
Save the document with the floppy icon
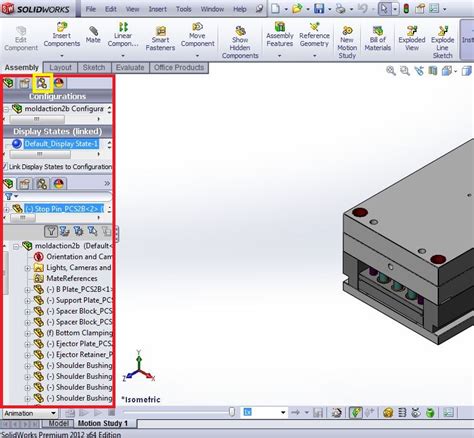pos(319,9)
